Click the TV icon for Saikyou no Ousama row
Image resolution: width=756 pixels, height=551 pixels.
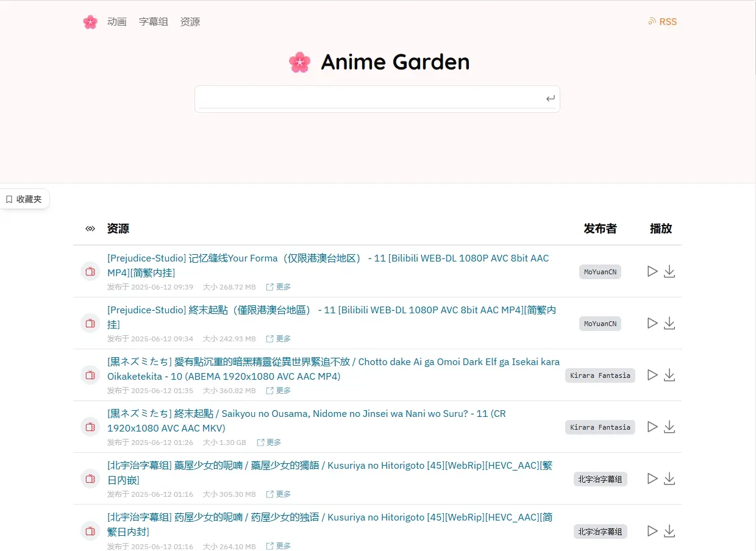90,427
